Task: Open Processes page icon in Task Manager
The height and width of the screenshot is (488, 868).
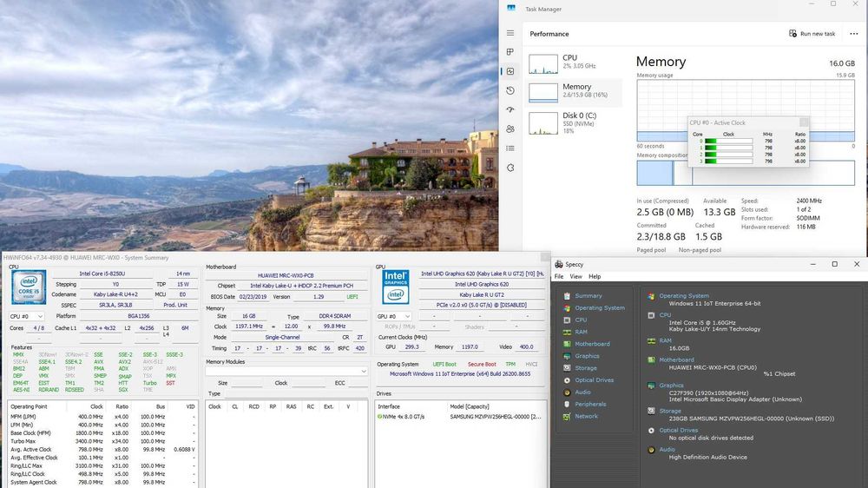Action: pyautogui.click(x=510, y=52)
